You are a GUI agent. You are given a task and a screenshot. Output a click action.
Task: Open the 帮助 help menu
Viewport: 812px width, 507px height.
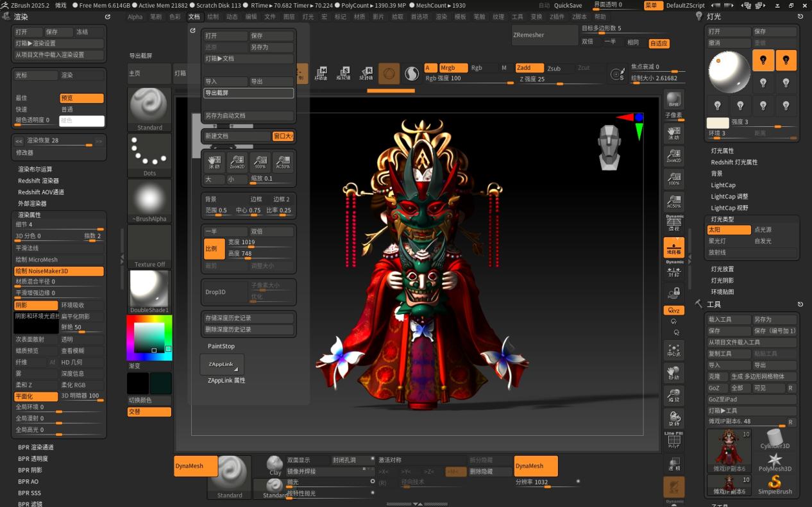600,17
